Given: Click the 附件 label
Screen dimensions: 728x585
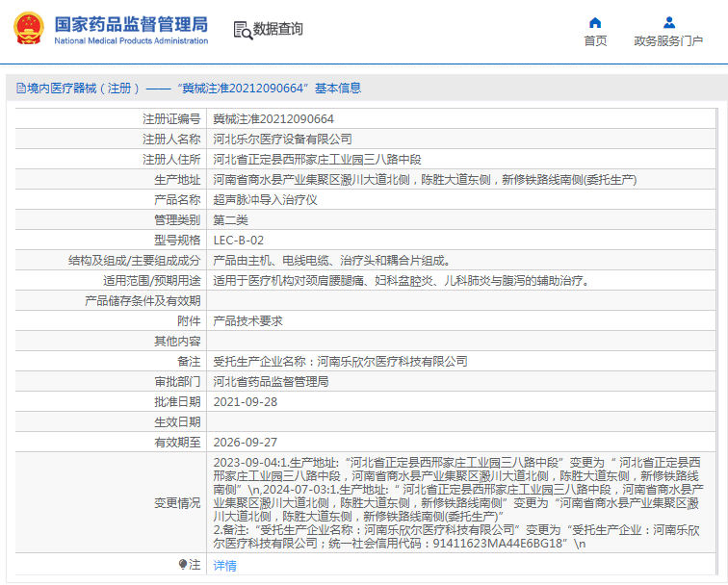Looking at the screenshot, I should click(189, 321).
